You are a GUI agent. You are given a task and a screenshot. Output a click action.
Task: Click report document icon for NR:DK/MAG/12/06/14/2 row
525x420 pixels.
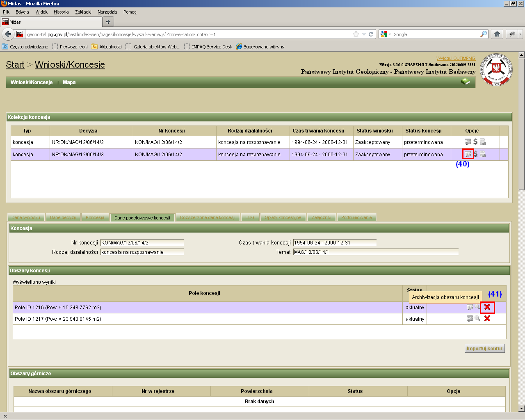pos(483,142)
